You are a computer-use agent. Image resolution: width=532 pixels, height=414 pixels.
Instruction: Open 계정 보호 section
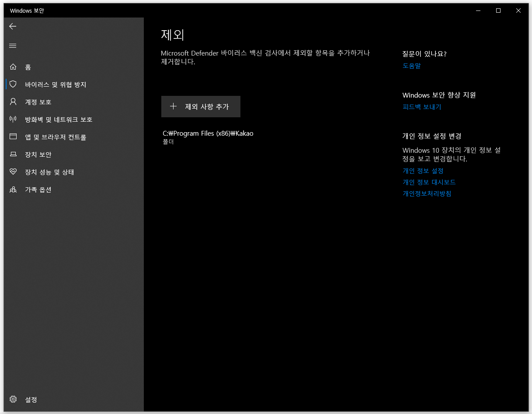click(x=38, y=102)
